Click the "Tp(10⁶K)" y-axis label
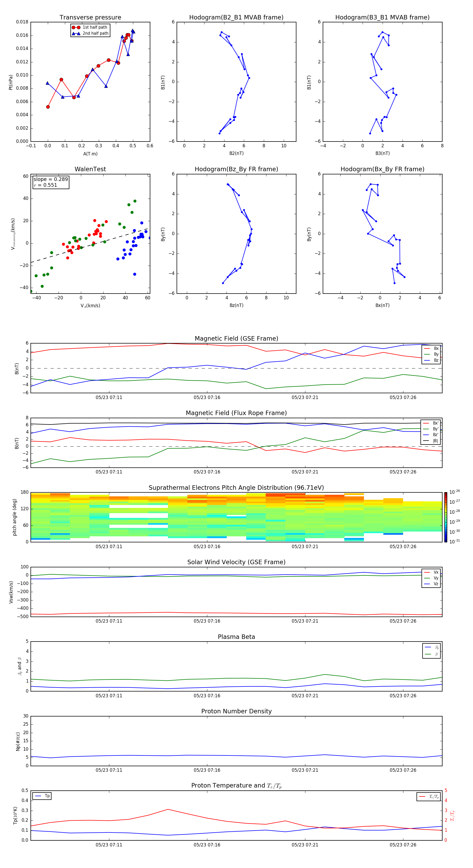The image size is (473, 868). [15, 815]
